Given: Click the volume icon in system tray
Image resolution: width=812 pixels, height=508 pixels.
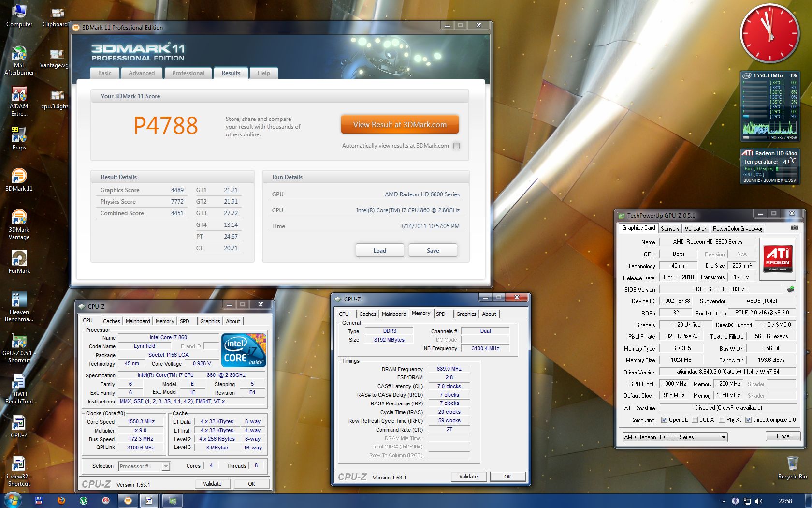Looking at the screenshot, I should [x=758, y=501].
